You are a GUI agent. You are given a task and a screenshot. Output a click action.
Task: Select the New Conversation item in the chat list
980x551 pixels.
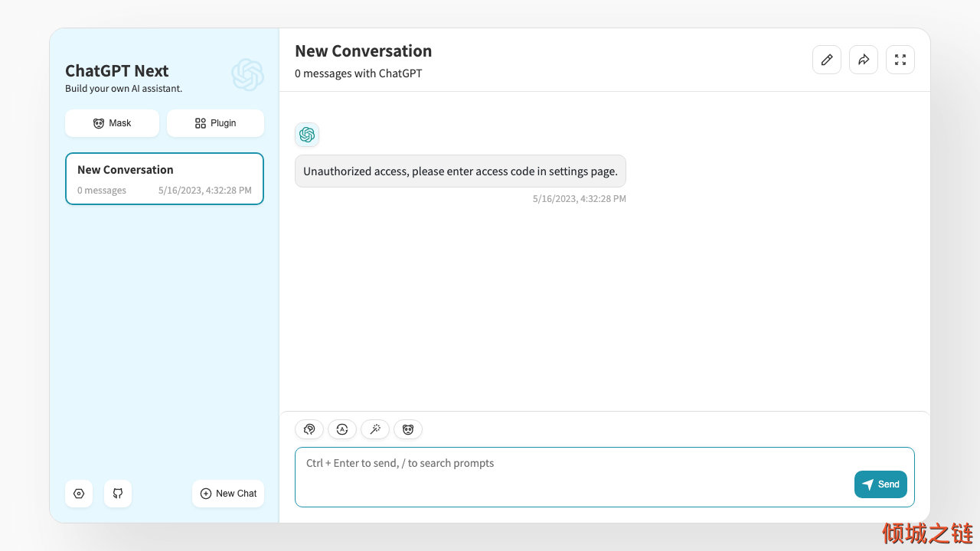tap(165, 179)
